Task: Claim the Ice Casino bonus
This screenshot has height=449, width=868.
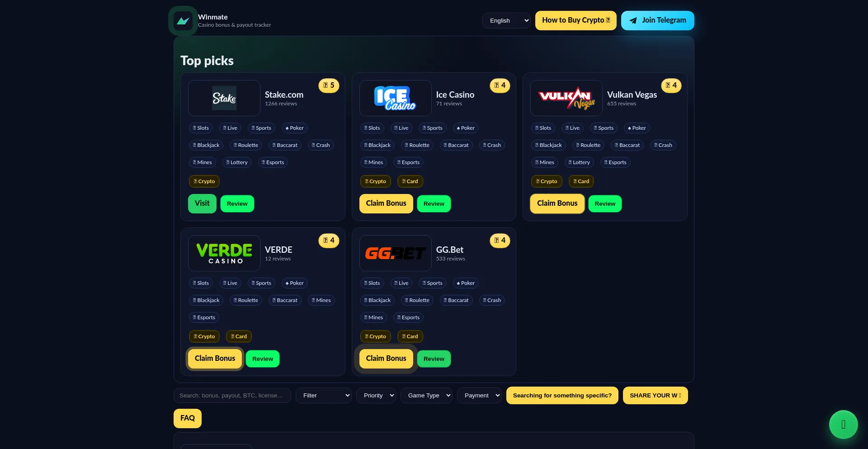Action: pyautogui.click(x=386, y=203)
